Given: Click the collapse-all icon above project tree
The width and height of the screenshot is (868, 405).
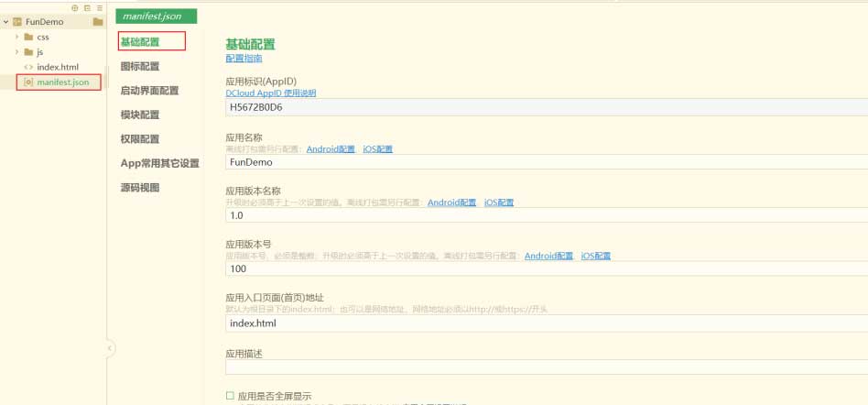Looking at the screenshot, I should click(x=87, y=8).
